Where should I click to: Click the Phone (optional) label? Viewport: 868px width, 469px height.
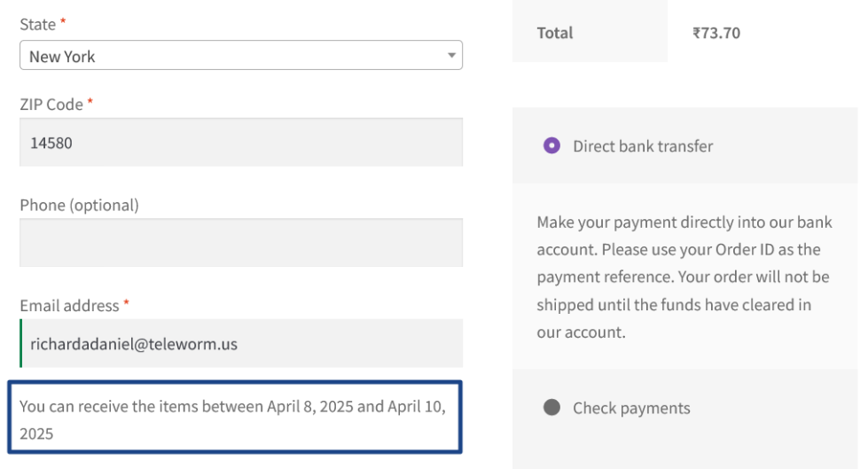pyautogui.click(x=79, y=205)
